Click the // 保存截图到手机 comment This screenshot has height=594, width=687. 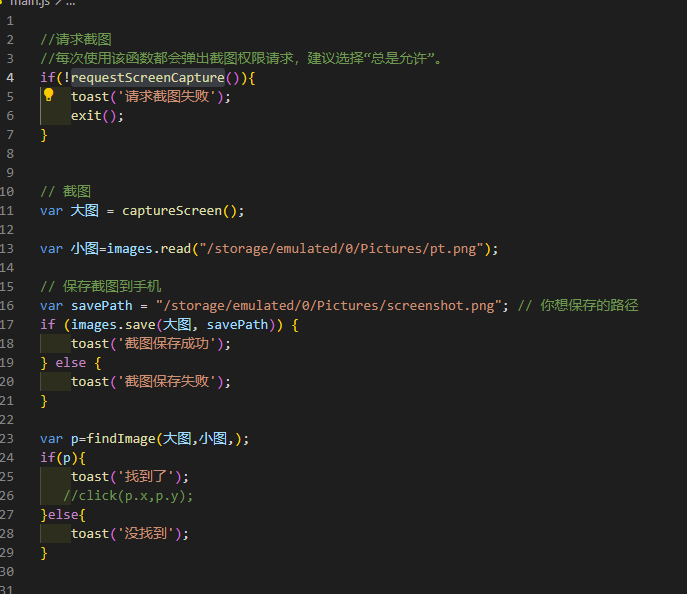point(101,286)
